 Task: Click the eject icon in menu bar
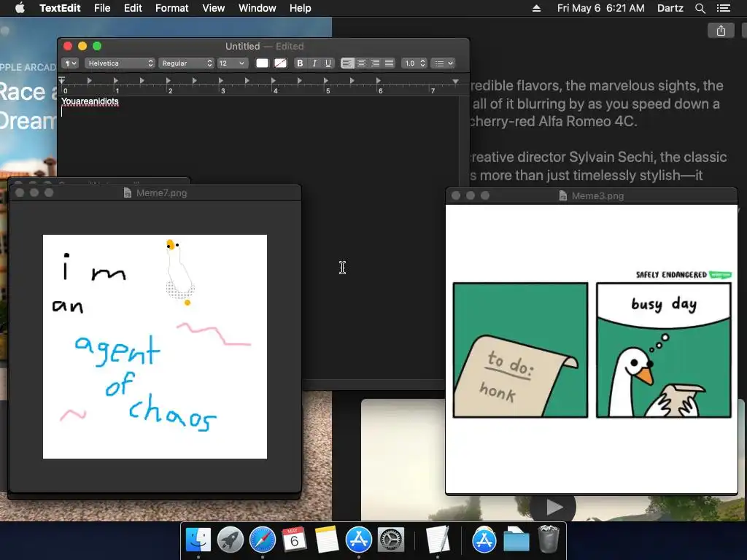click(536, 8)
